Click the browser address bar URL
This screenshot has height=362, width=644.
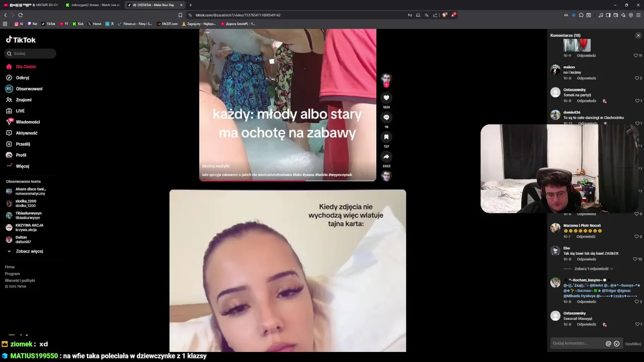tap(237, 15)
